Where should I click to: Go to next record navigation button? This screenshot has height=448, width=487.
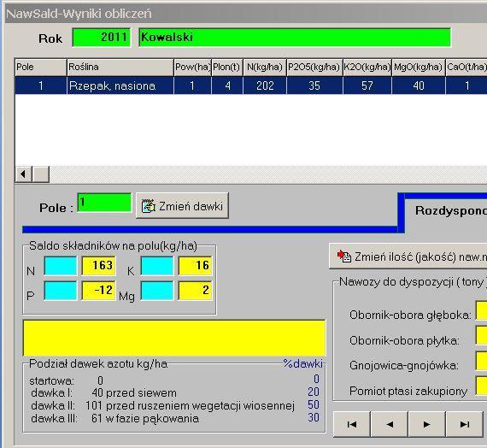click(x=426, y=424)
